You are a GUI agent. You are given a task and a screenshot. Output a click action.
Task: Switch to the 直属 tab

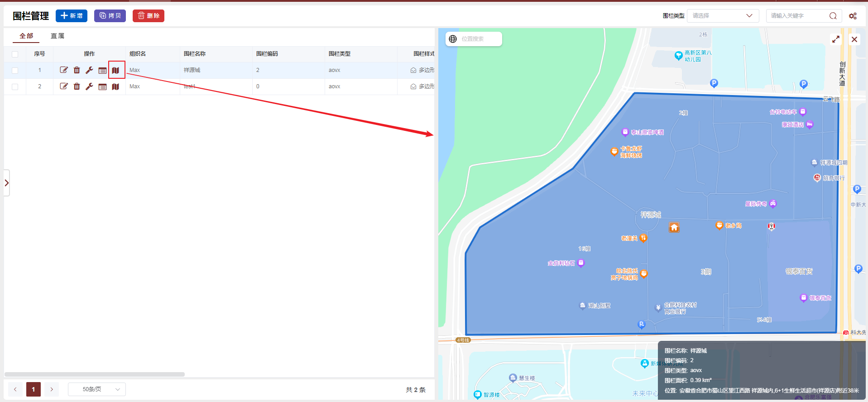(58, 36)
